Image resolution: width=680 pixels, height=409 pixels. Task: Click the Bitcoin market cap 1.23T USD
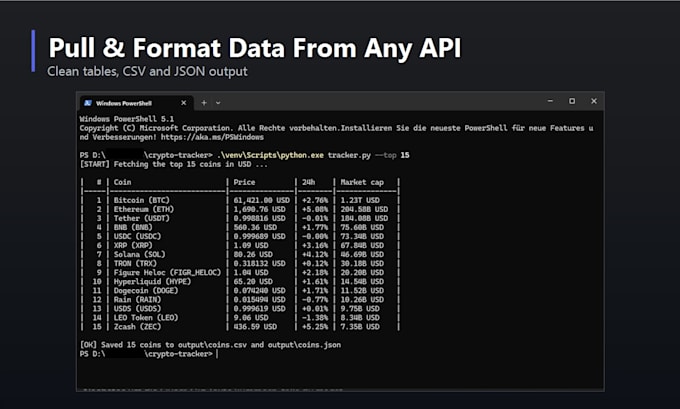[x=360, y=200]
